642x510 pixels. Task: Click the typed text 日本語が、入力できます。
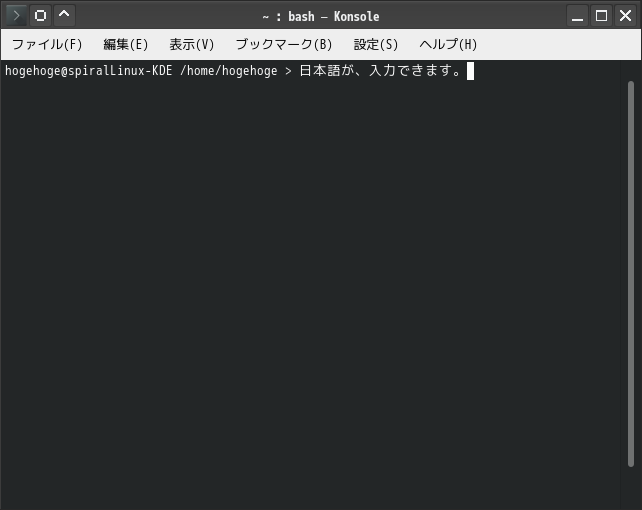click(x=380, y=71)
